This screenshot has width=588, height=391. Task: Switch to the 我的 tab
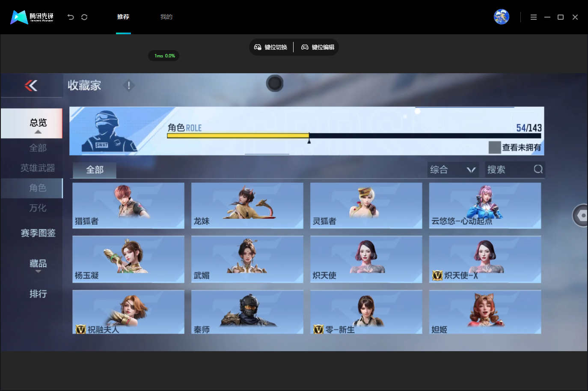pyautogui.click(x=166, y=17)
